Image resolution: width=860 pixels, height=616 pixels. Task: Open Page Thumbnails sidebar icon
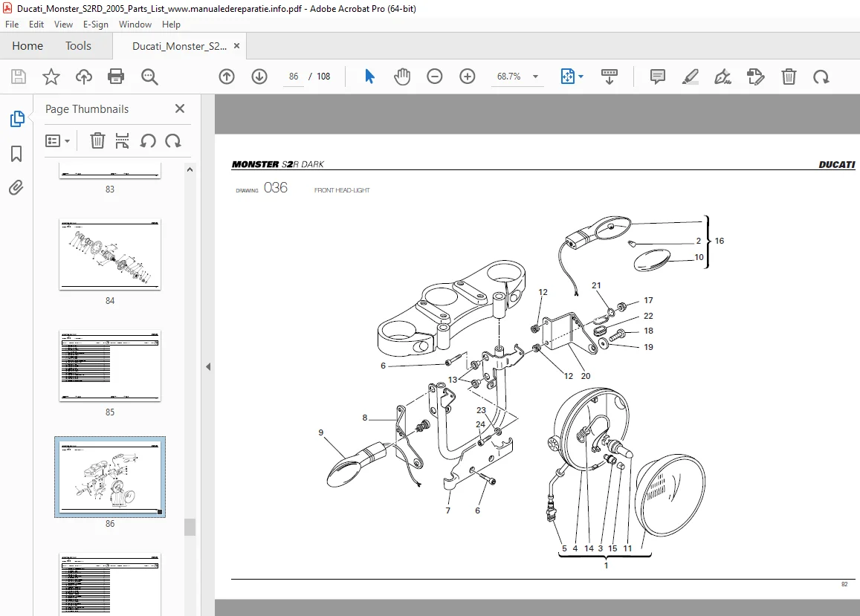[x=17, y=119]
